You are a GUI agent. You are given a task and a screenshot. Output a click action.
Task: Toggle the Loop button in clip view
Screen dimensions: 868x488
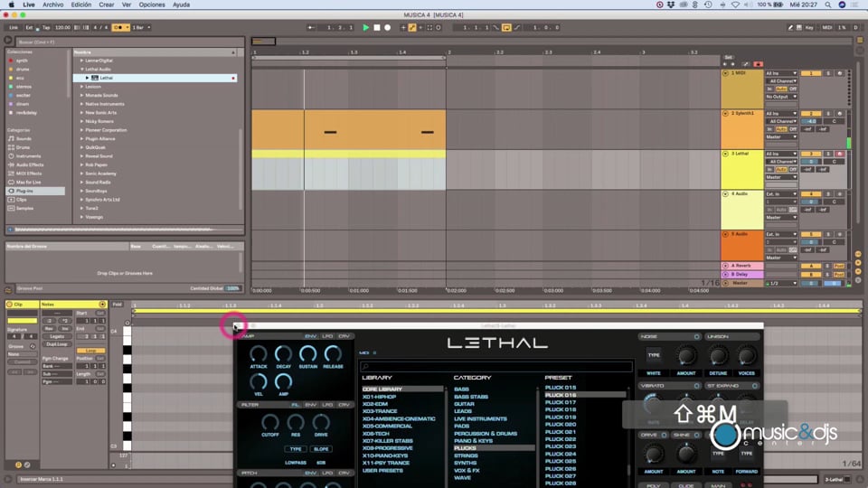[x=90, y=351]
